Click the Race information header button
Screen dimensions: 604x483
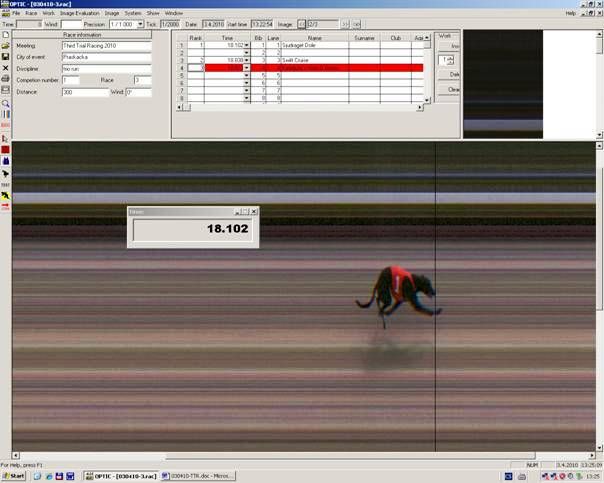82,35
